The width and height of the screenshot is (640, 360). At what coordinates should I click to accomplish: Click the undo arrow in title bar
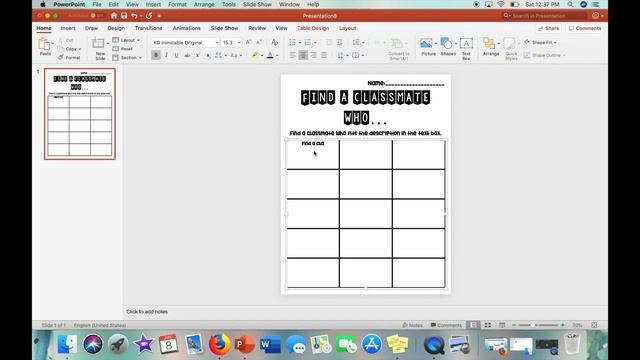tap(134, 16)
